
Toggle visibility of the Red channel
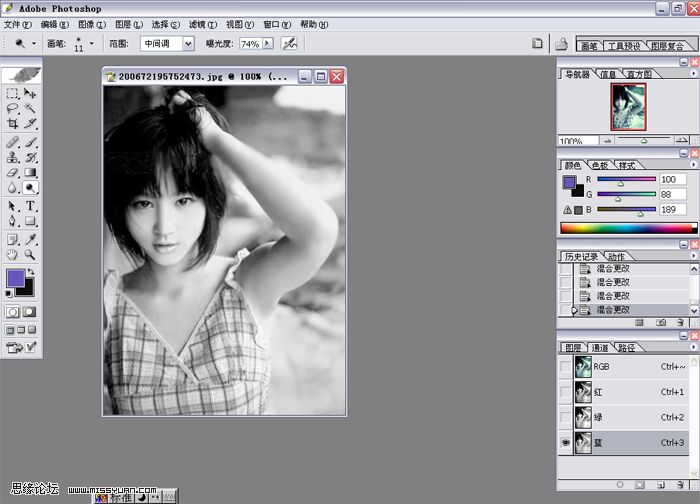point(567,392)
